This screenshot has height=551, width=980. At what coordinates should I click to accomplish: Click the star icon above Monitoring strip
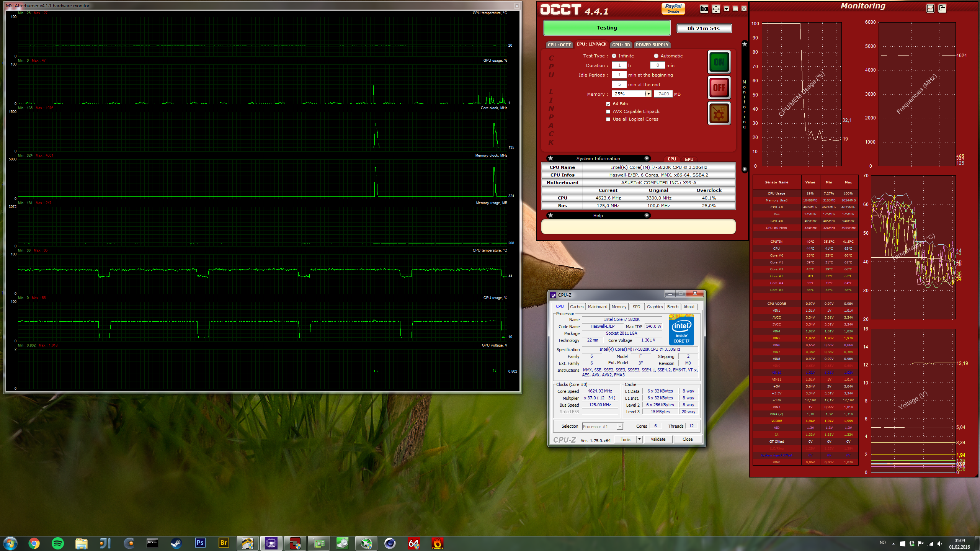745,44
